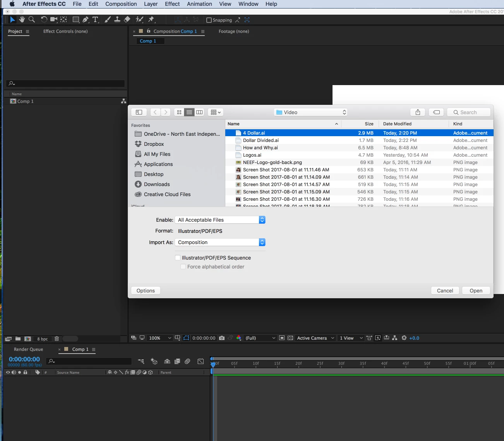Click the 8 bpc color depth button

pos(43,339)
